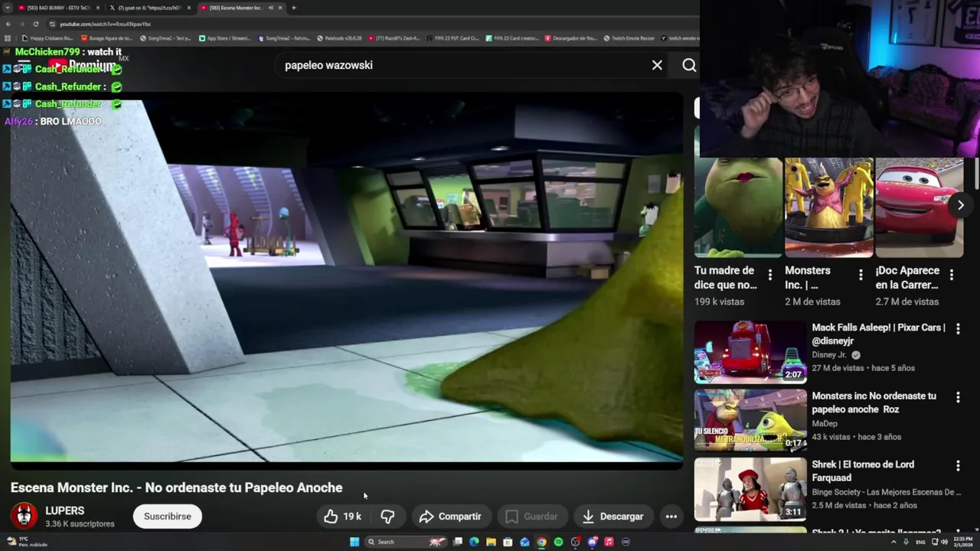Open Task View from taskbar
The width and height of the screenshot is (980, 551).
click(458, 542)
